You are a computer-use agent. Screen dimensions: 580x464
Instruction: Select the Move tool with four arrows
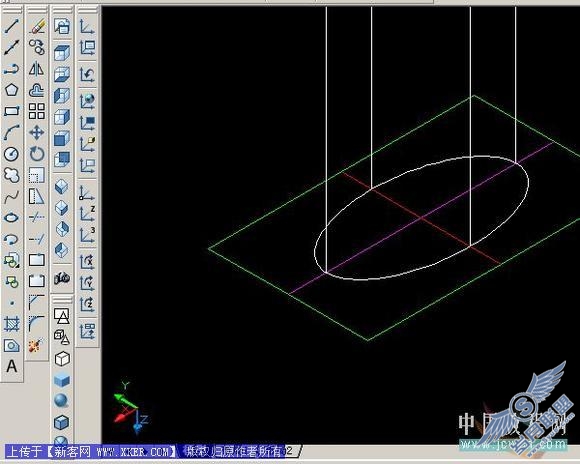tap(37, 132)
